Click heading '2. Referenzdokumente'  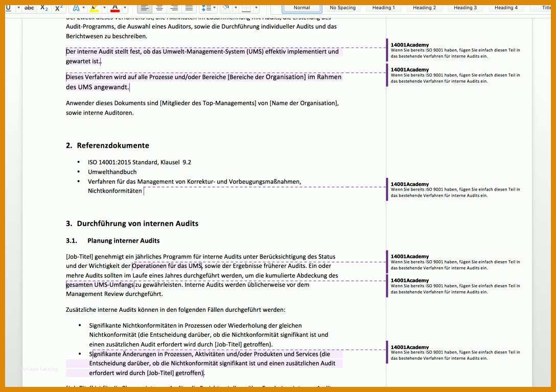tap(107, 146)
